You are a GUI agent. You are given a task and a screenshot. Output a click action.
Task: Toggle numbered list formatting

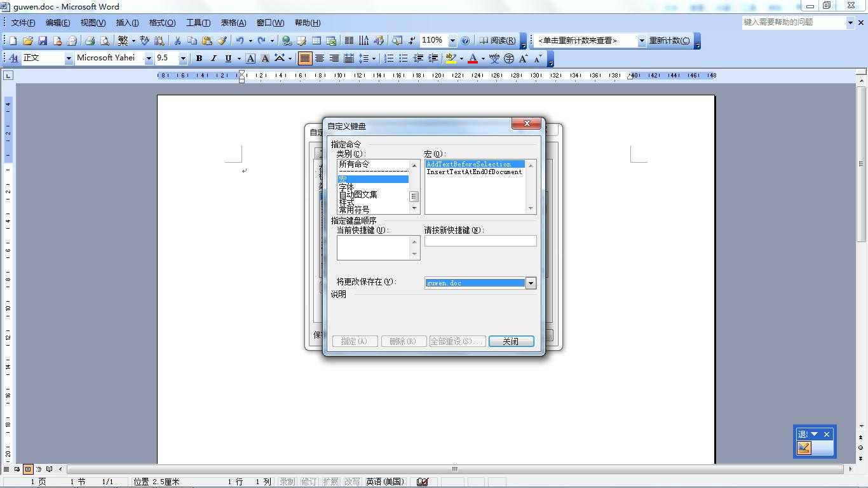[388, 58]
